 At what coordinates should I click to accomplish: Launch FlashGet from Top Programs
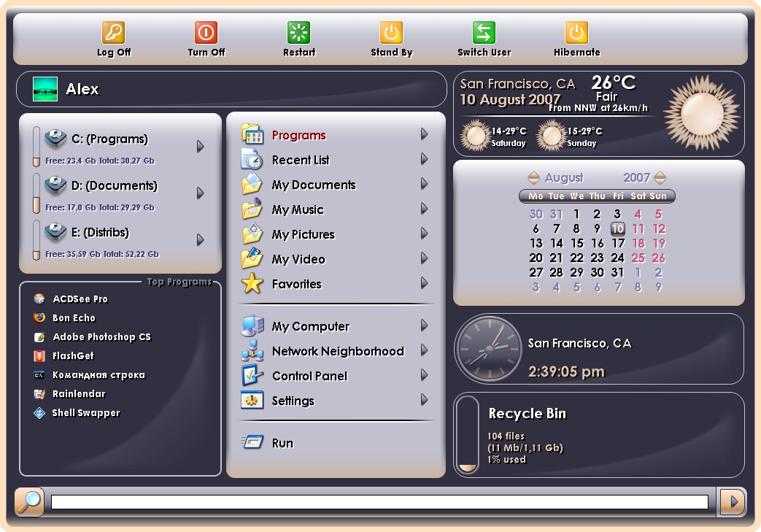(63, 355)
